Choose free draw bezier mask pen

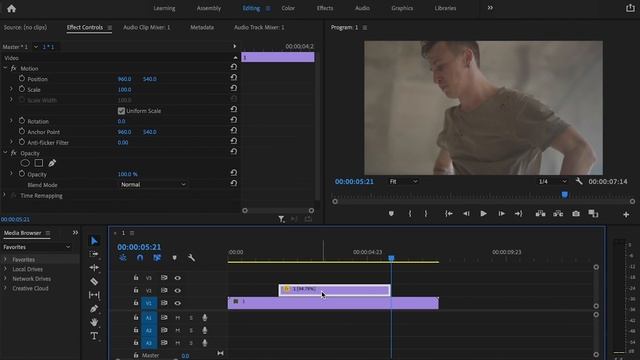point(52,163)
